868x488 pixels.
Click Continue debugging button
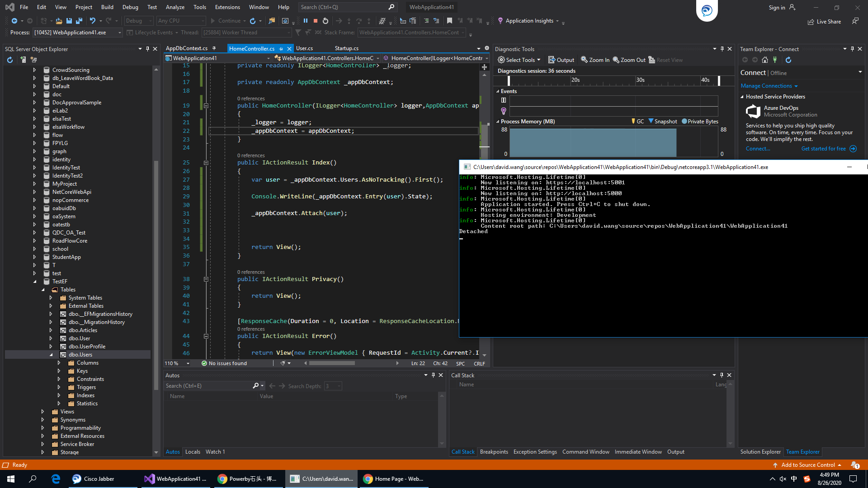point(226,21)
